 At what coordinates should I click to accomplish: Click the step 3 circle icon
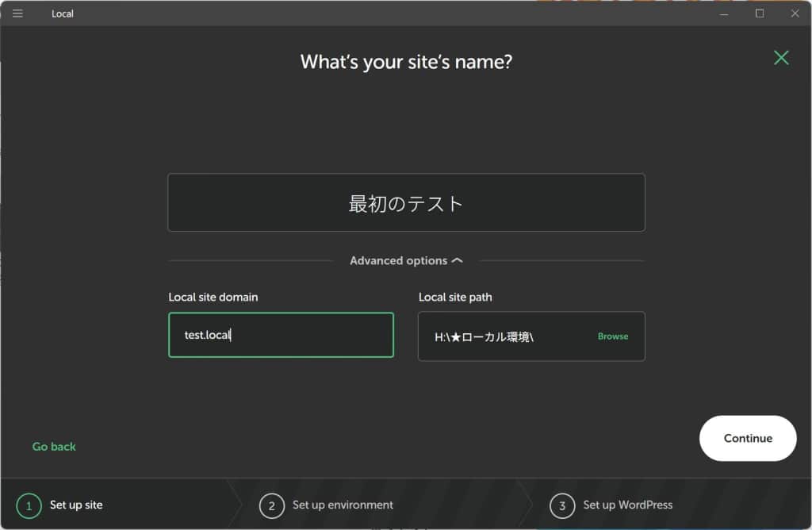pyautogui.click(x=562, y=505)
